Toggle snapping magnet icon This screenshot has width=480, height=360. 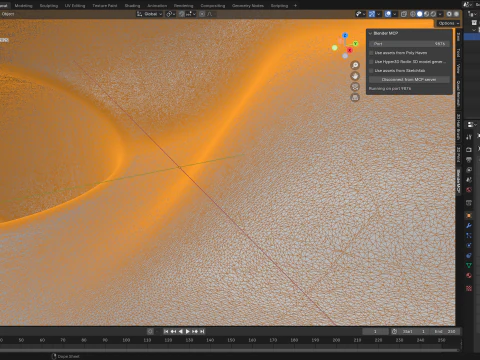182,14
